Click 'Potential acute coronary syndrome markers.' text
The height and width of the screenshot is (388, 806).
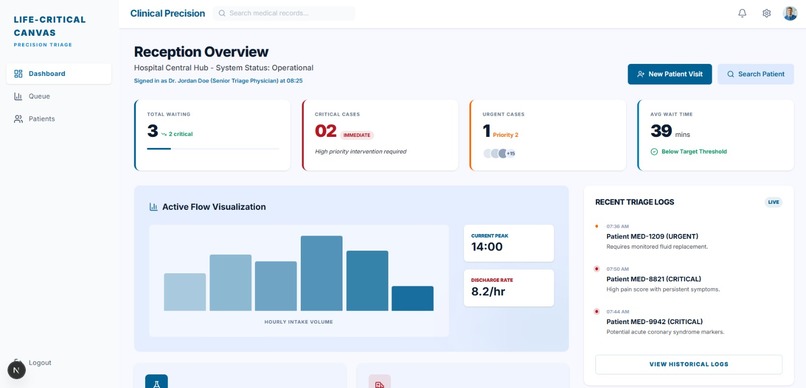click(665, 332)
